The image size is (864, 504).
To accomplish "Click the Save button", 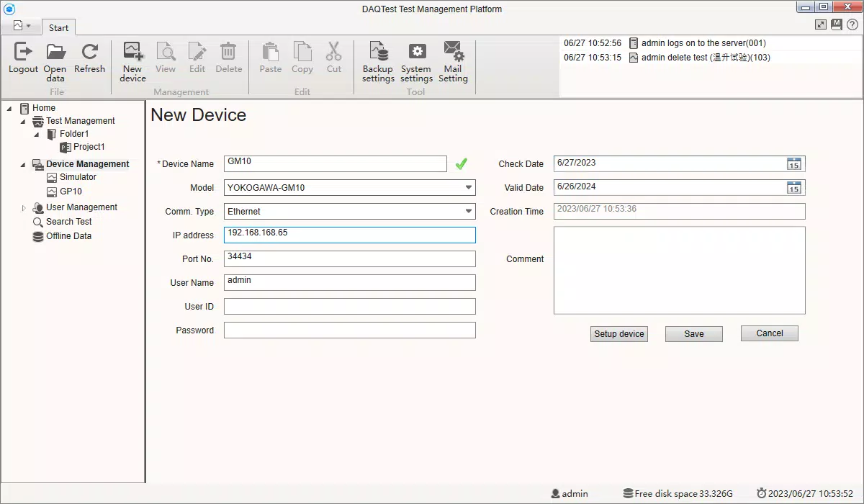I will pyautogui.click(x=694, y=334).
